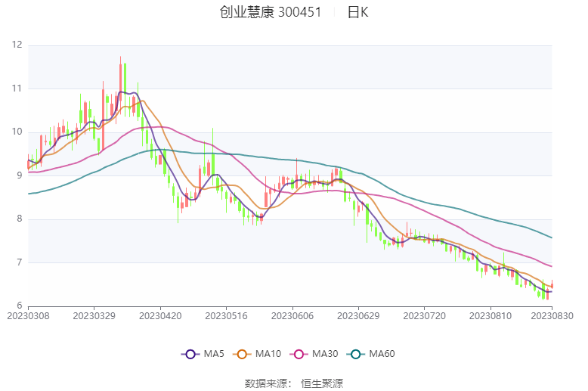Select the 20230420 date on the x-axis

[x=161, y=315]
